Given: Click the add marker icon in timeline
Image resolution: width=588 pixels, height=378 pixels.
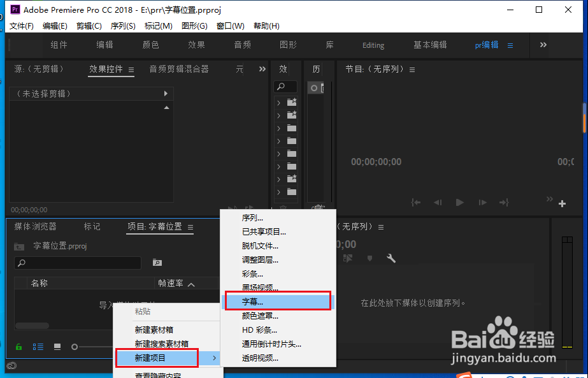Looking at the screenshot, I should (369, 258).
